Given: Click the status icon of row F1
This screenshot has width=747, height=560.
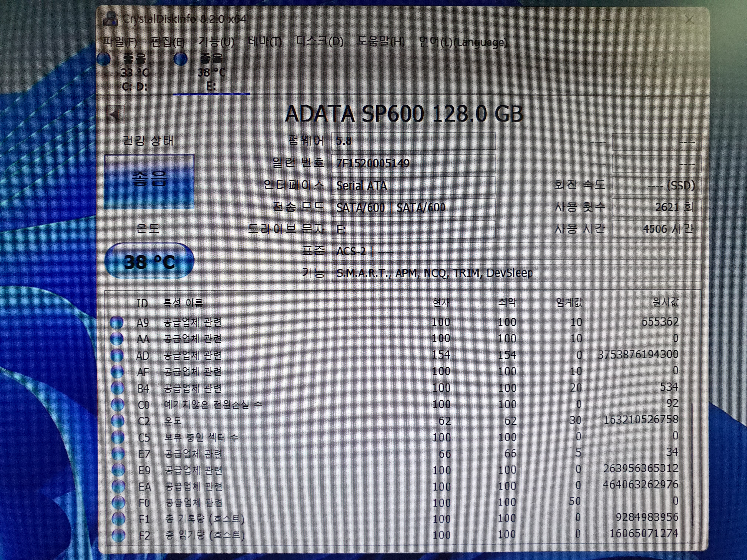Looking at the screenshot, I should 119,519.
